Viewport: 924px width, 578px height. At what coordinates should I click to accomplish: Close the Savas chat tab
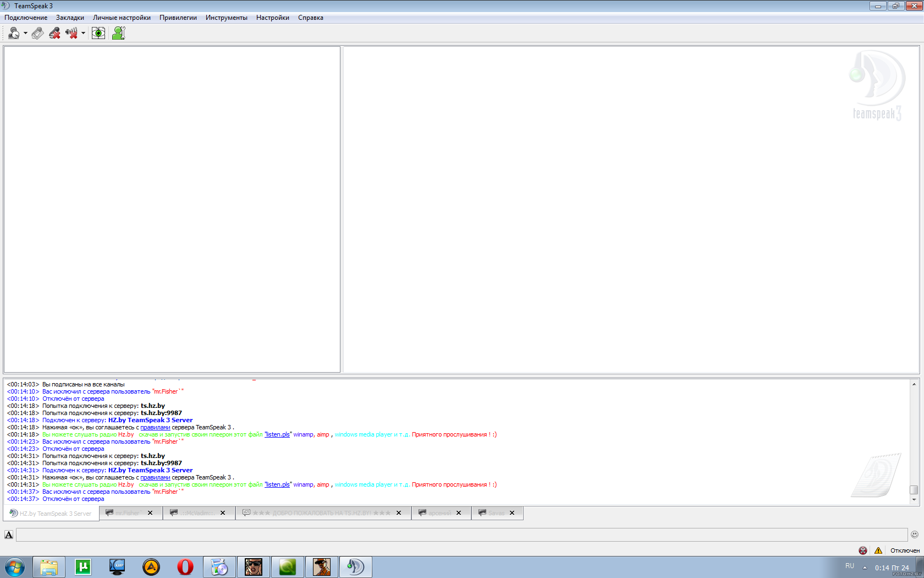(512, 513)
